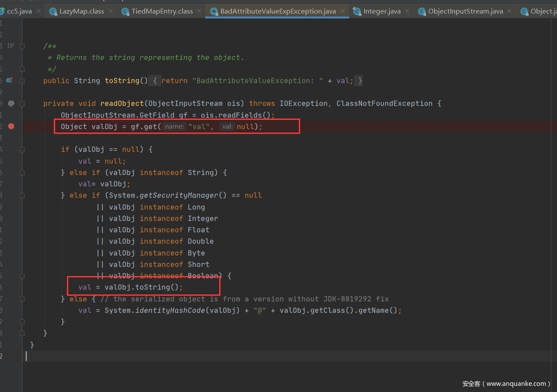Click the class file icon on LazyMap.class tab
This screenshot has height=392, width=557.
click(53, 11)
